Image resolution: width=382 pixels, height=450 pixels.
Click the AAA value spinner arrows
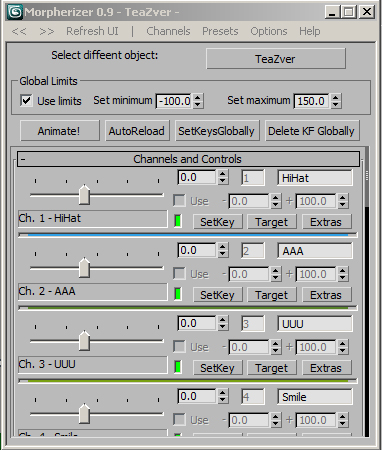[223, 250]
